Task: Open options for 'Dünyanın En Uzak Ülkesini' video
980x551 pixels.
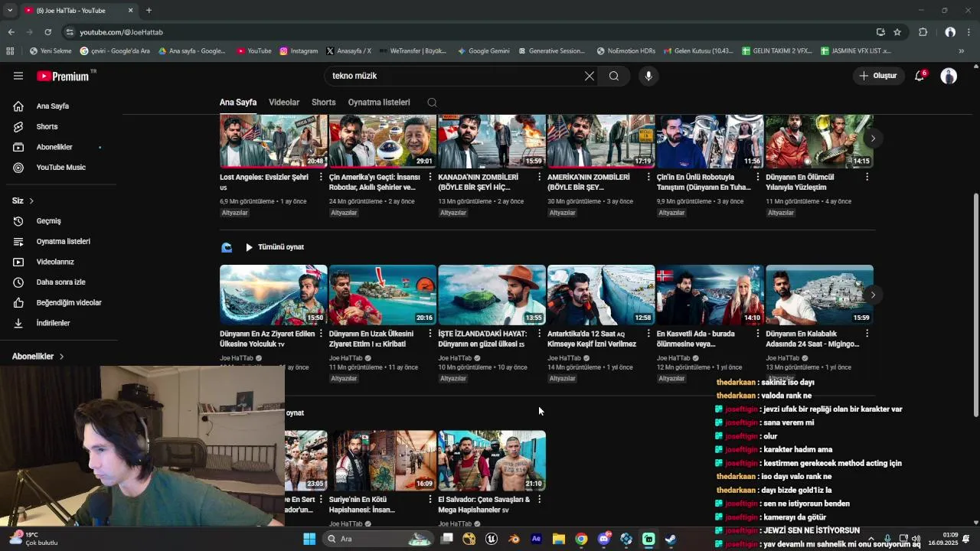Action: (430, 334)
